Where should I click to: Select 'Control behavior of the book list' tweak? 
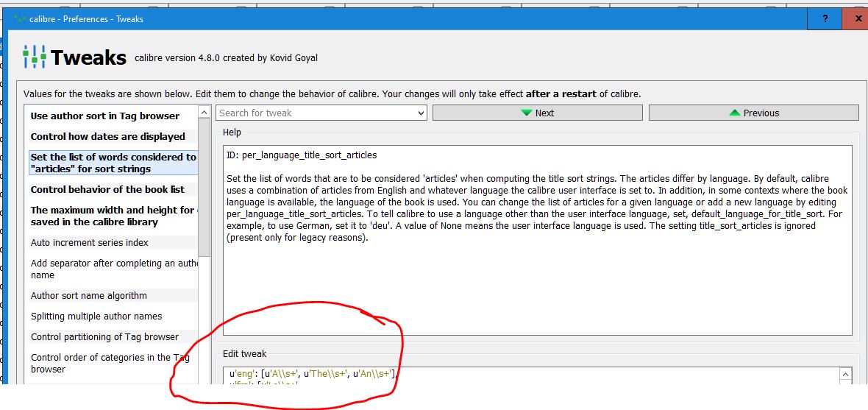[113, 189]
